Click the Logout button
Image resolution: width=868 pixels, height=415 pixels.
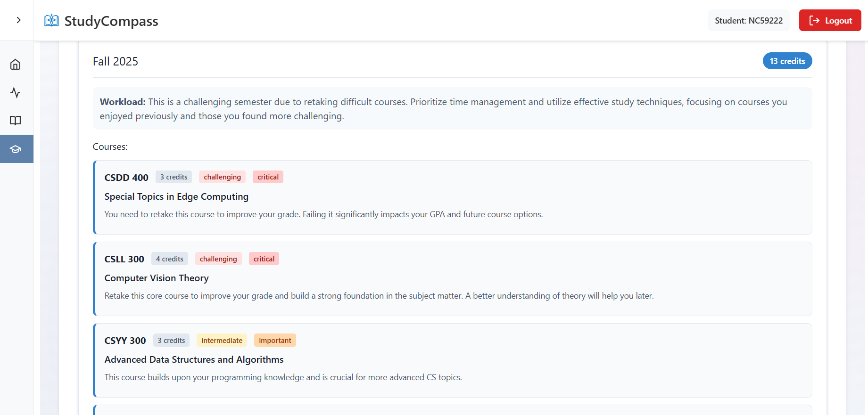(830, 20)
